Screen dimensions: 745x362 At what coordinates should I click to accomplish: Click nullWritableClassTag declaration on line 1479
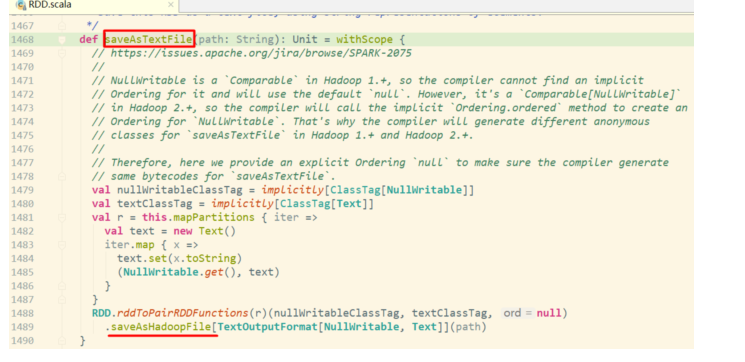(x=180, y=190)
